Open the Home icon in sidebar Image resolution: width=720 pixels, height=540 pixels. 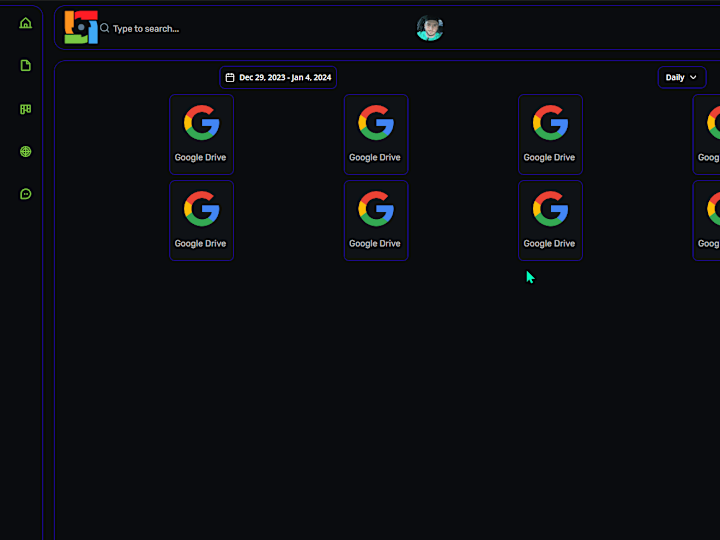[x=26, y=23]
